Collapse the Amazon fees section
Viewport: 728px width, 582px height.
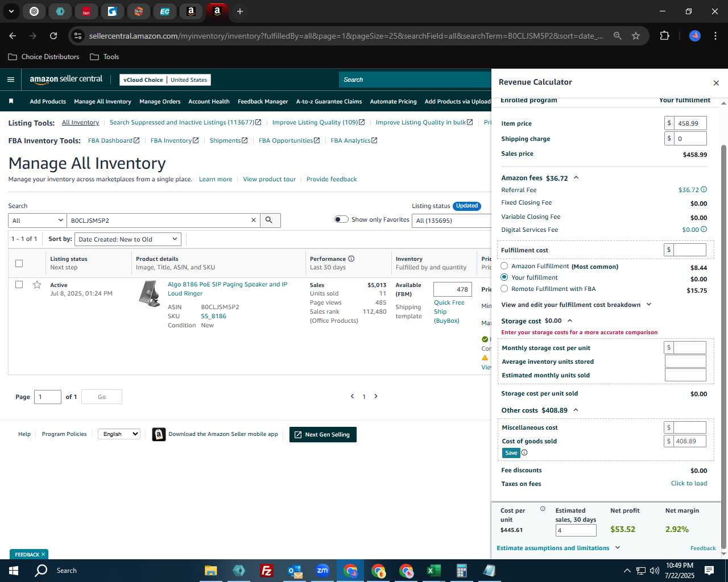(576, 178)
